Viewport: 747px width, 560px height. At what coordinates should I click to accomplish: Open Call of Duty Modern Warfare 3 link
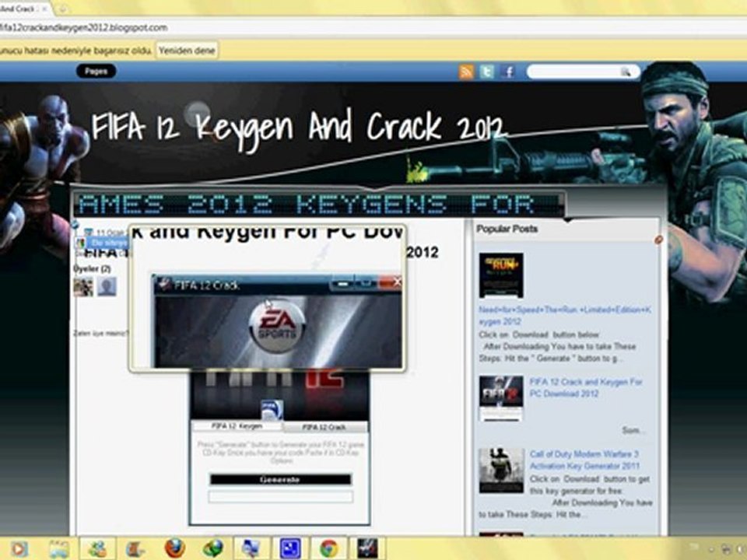[584, 460]
